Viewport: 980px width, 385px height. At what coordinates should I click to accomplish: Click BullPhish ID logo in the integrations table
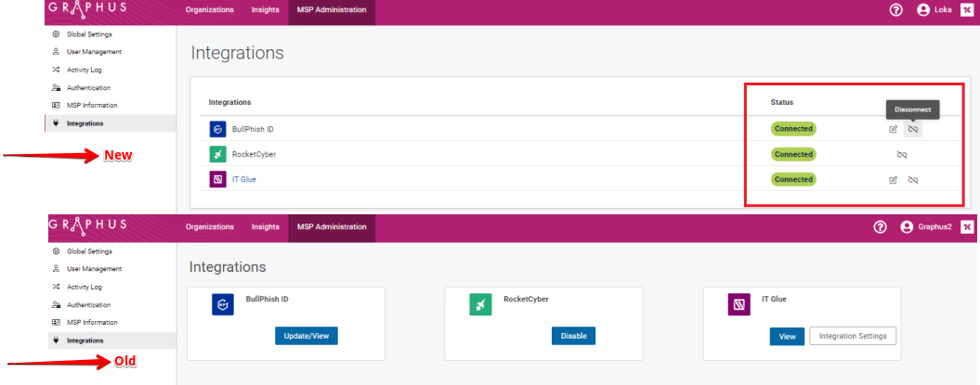pyautogui.click(x=217, y=129)
